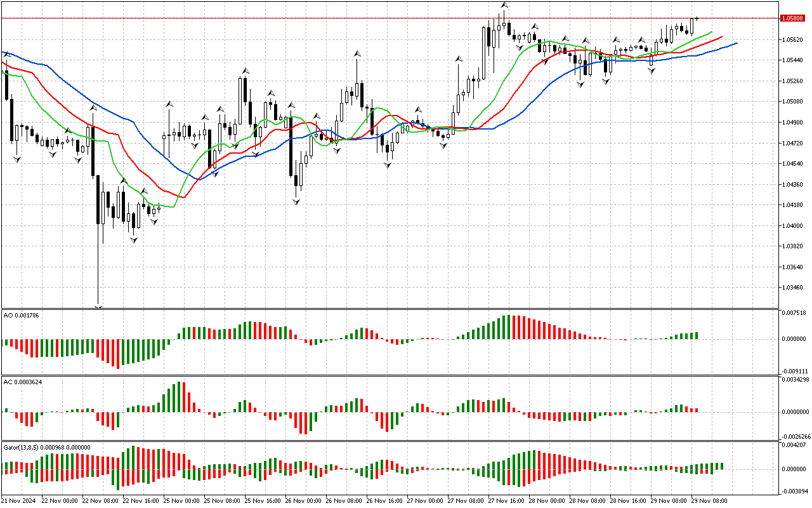Click the 1.04180 price axis label

(x=794, y=204)
